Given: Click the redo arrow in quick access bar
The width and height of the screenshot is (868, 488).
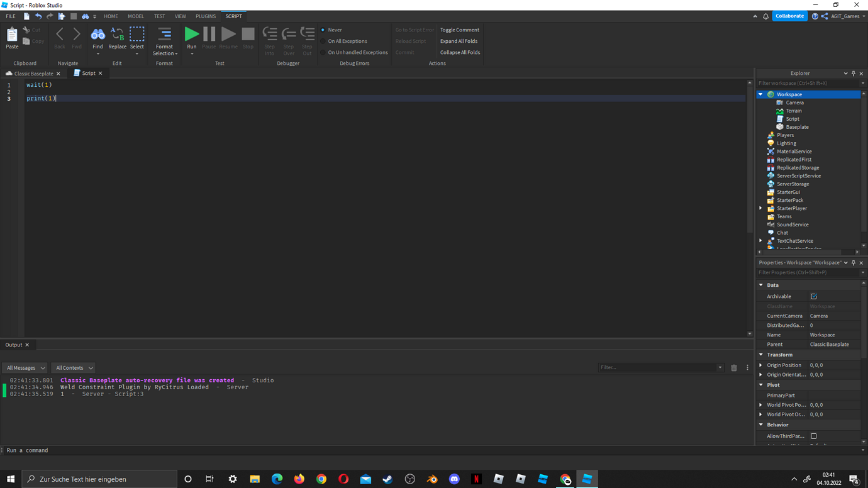Looking at the screenshot, I should pos(50,16).
